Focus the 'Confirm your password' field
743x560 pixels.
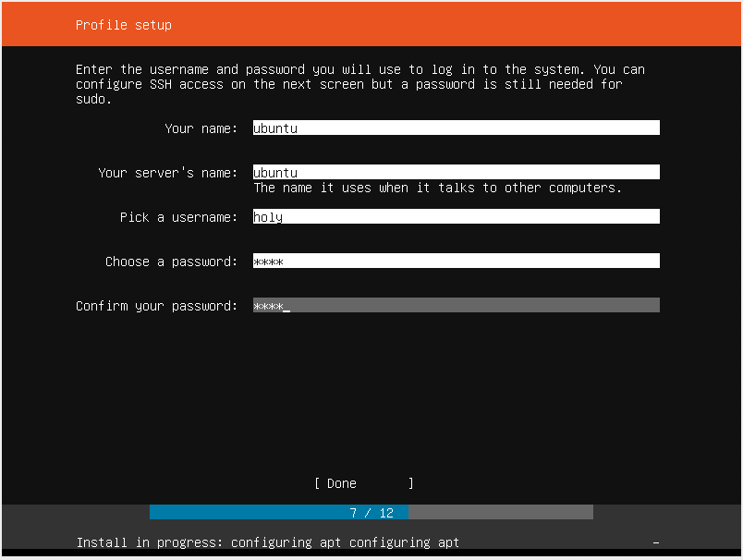(x=456, y=305)
